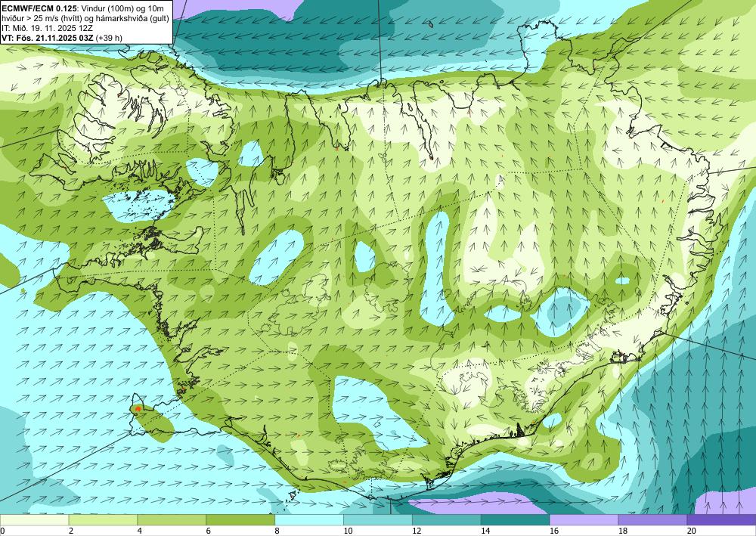Viewport: 756px width, 536px height.
Task: Select the line "hviður > 25 m/s (hvítt) og hámarkshviða (gult)"
Action: (x=86, y=18)
